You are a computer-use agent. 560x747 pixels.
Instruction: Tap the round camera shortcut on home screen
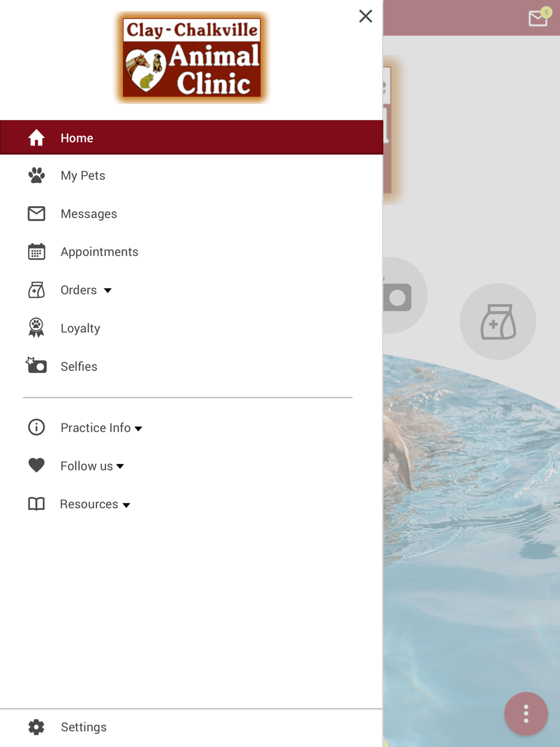[404, 296]
